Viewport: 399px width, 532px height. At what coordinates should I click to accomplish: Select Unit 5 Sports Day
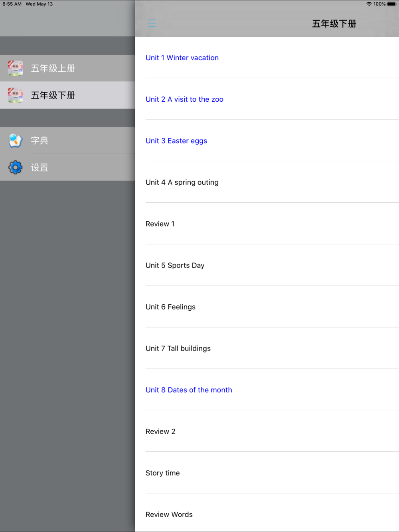click(267, 265)
